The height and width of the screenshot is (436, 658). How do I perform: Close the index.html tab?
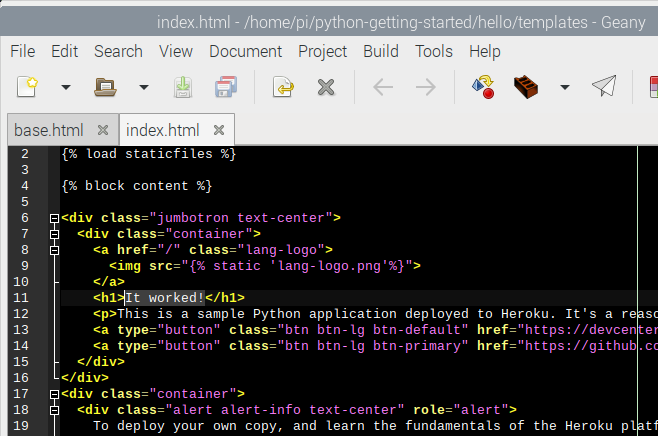[x=219, y=130]
